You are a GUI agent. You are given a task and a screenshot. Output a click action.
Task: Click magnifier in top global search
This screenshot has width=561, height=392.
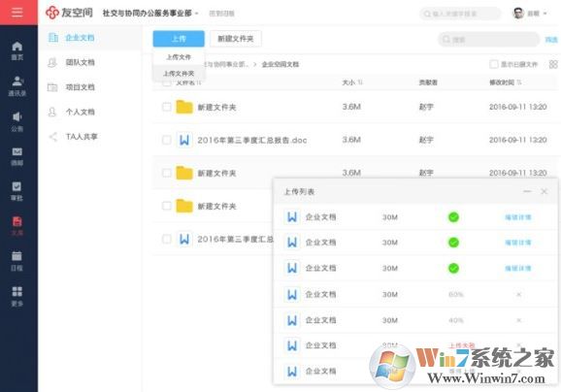click(427, 14)
